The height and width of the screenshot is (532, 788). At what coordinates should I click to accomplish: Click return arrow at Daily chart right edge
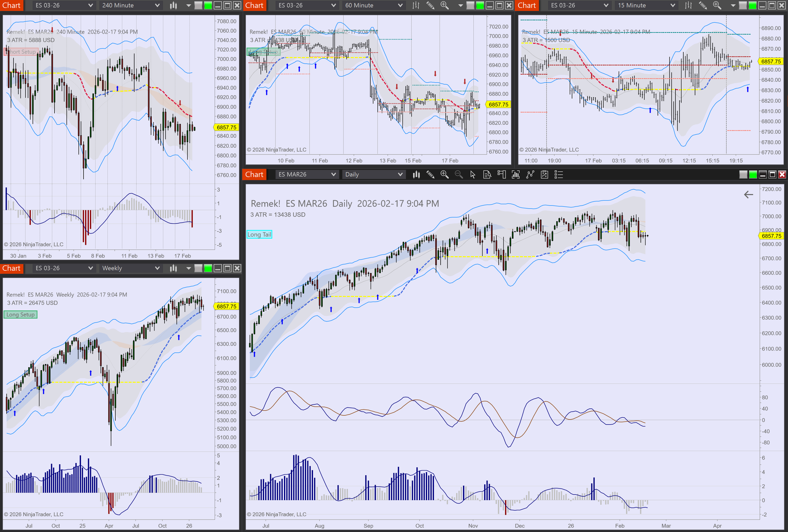click(x=748, y=194)
